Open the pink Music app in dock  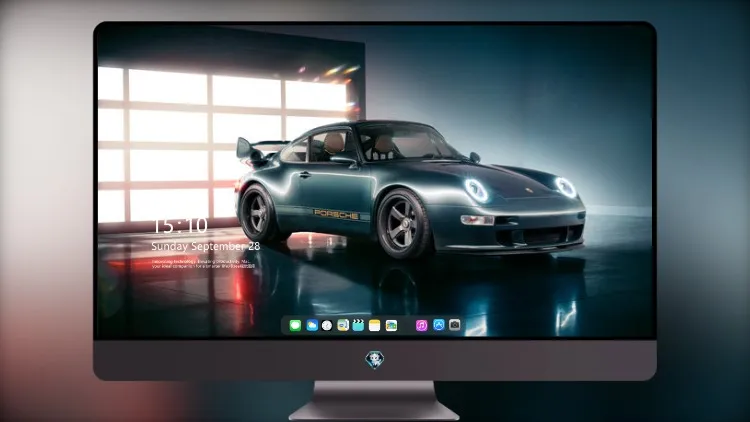(421, 325)
